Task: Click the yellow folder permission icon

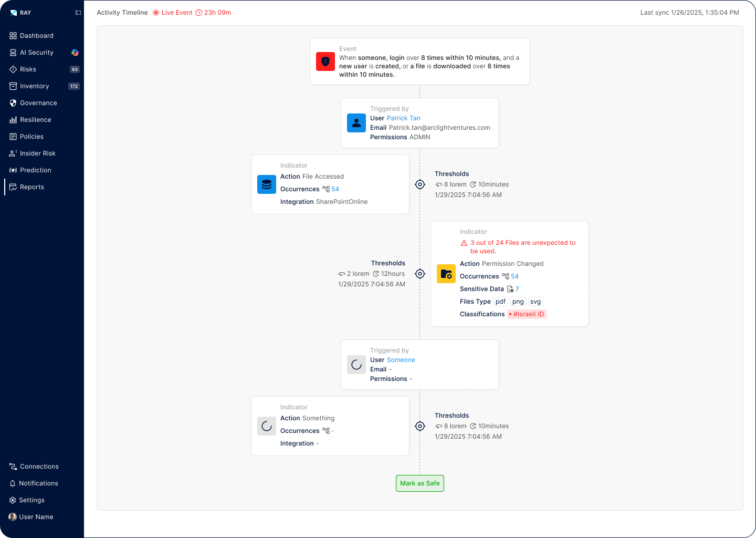Action: pos(446,274)
